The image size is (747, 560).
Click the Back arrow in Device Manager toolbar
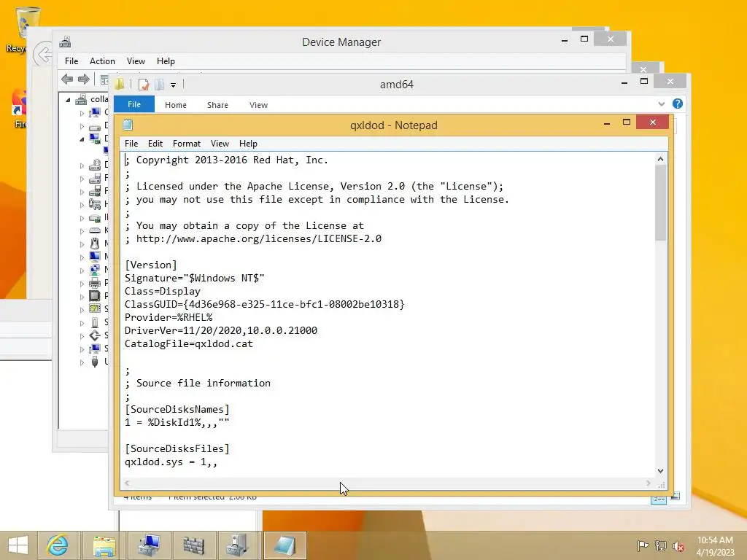(67, 79)
